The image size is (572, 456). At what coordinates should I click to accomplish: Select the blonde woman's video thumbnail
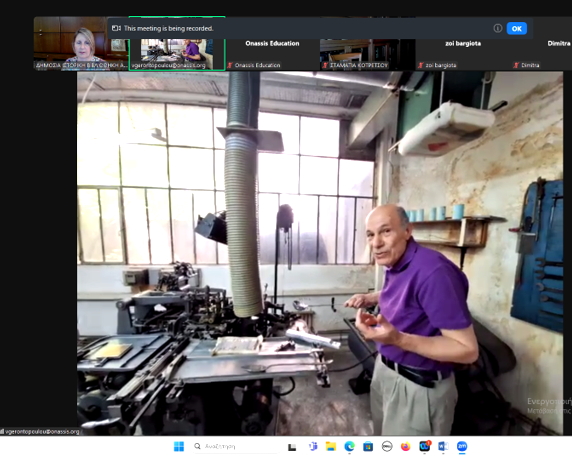[x=81, y=43]
